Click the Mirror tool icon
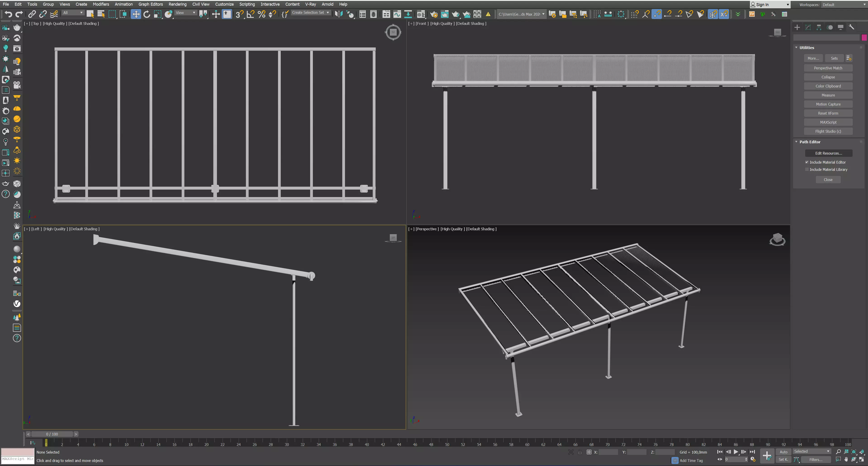The width and height of the screenshot is (868, 466). (x=339, y=14)
